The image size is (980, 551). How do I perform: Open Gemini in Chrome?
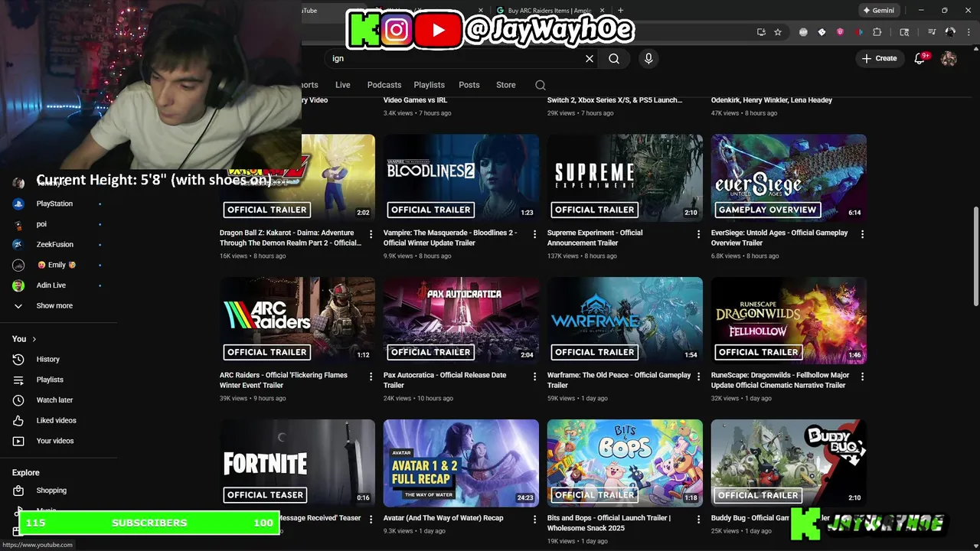(x=878, y=11)
